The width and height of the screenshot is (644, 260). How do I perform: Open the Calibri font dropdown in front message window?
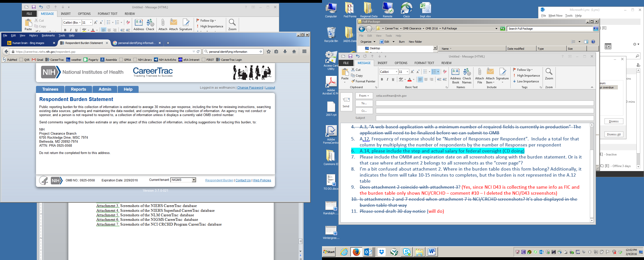(x=396, y=72)
